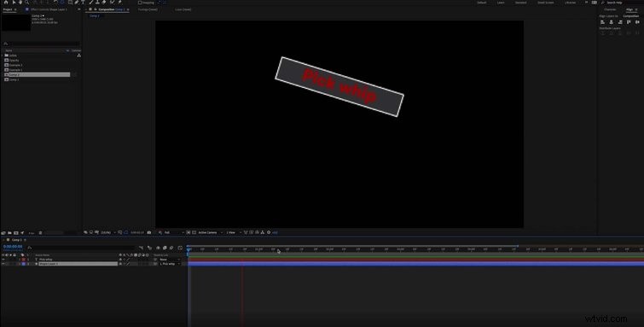Select the Clone Stamp tool

(x=97, y=3)
